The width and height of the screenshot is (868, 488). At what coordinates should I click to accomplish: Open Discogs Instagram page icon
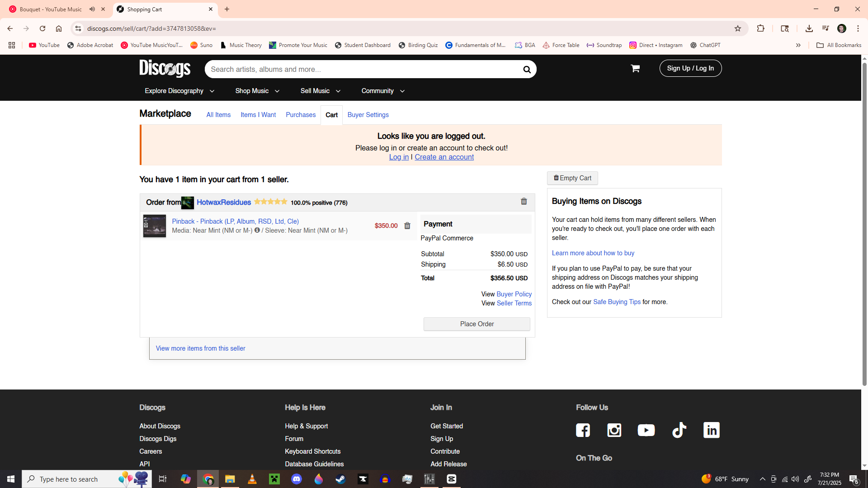click(614, 430)
